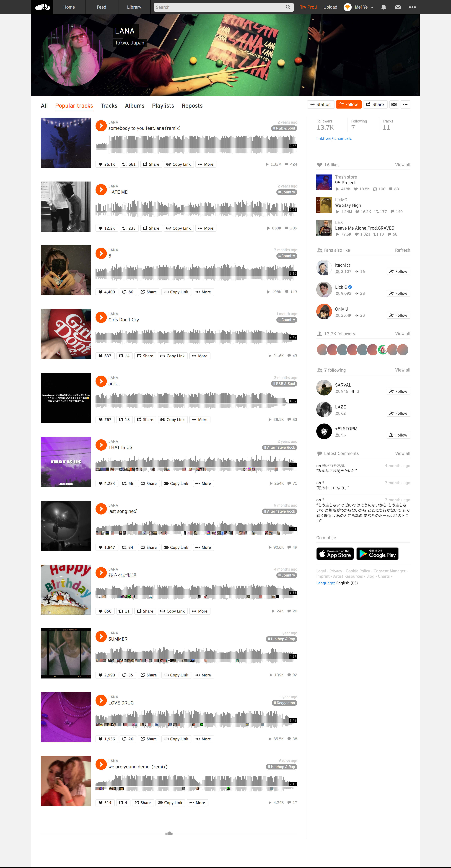Play the track HATE ME
This screenshot has height=868, width=451.
(x=101, y=189)
